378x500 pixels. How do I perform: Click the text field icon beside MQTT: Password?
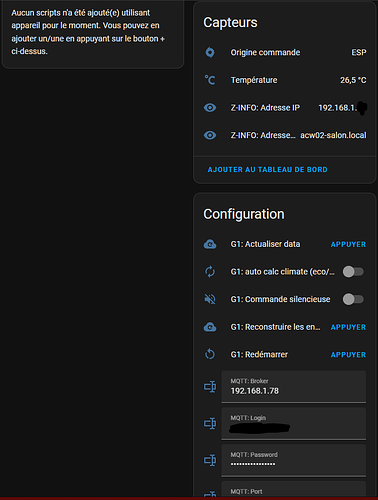210,460
